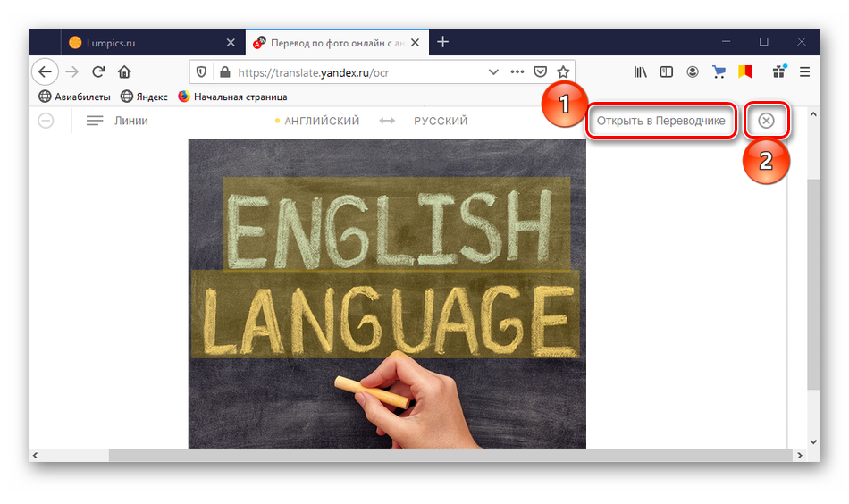
Task: Choose source language АНГЛИЙСКИЙ
Action: click(x=321, y=122)
